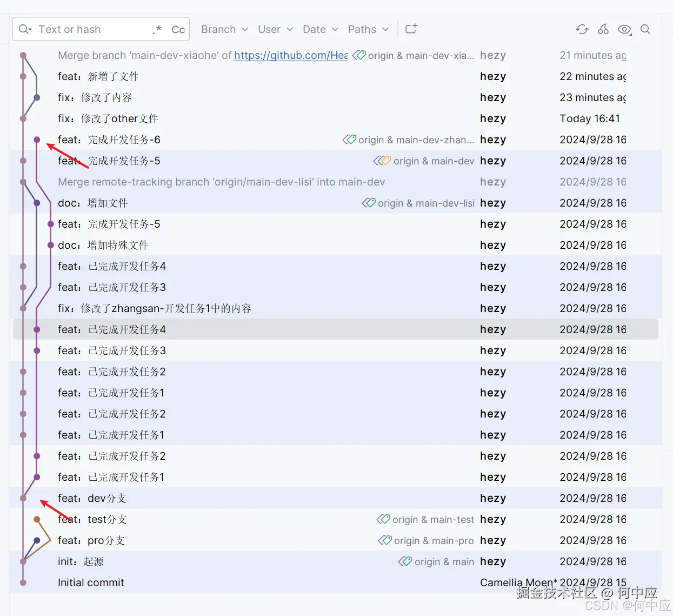Open a new Git log tab icon
Screen dimensions: 673x616
pyautogui.click(x=411, y=29)
